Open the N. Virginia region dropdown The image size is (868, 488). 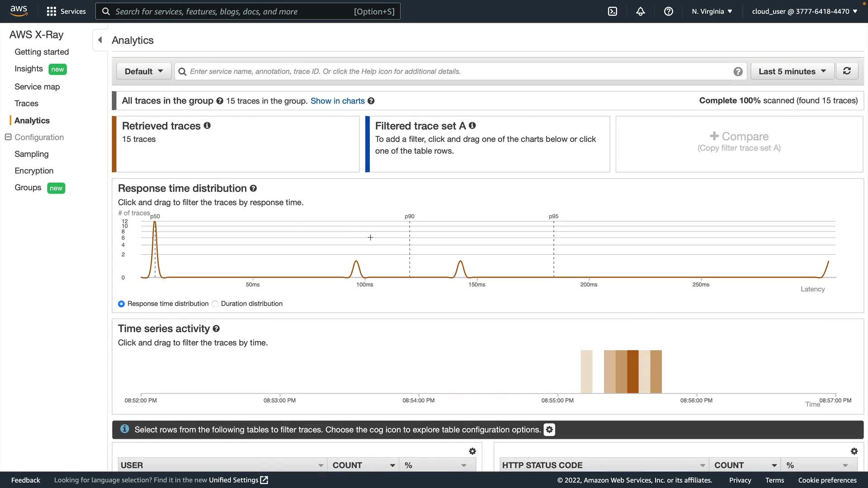pyautogui.click(x=712, y=11)
